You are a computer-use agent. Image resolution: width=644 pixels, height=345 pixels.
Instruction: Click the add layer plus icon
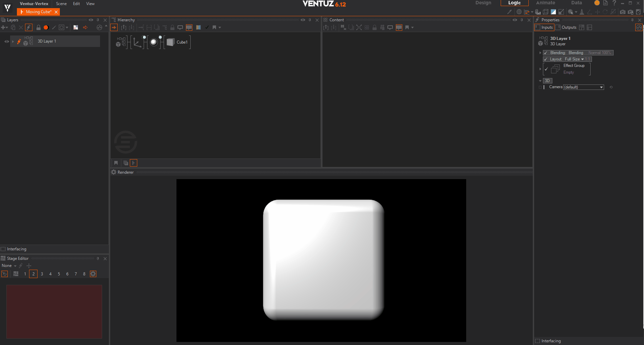(x=4, y=27)
